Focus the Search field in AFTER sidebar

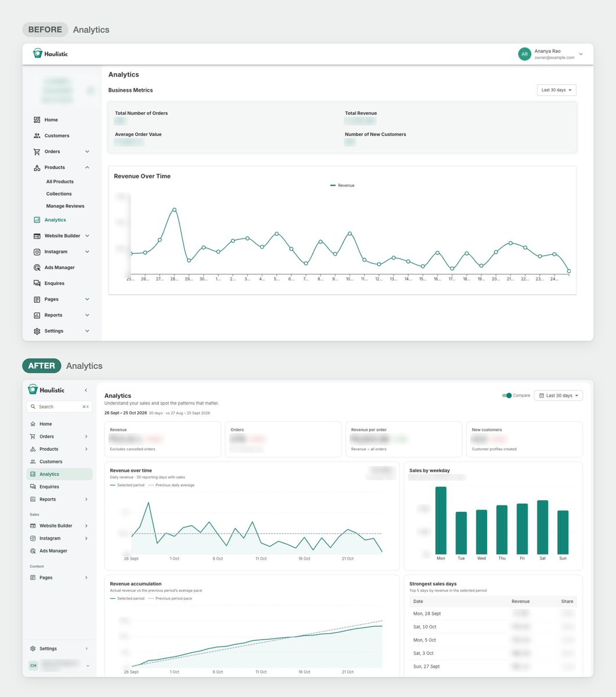click(59, 407)
